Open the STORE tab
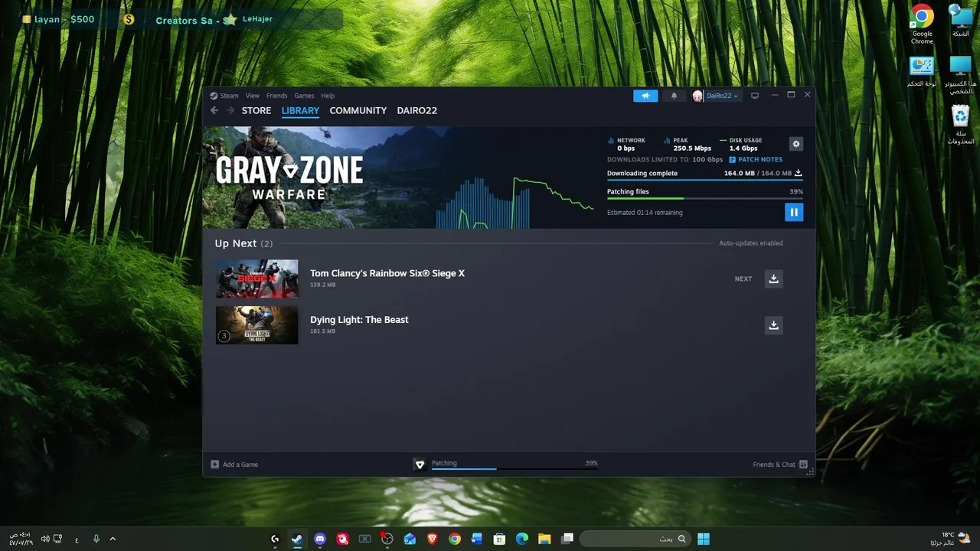Screen dimensions: 980x551 tap(256, 110)
